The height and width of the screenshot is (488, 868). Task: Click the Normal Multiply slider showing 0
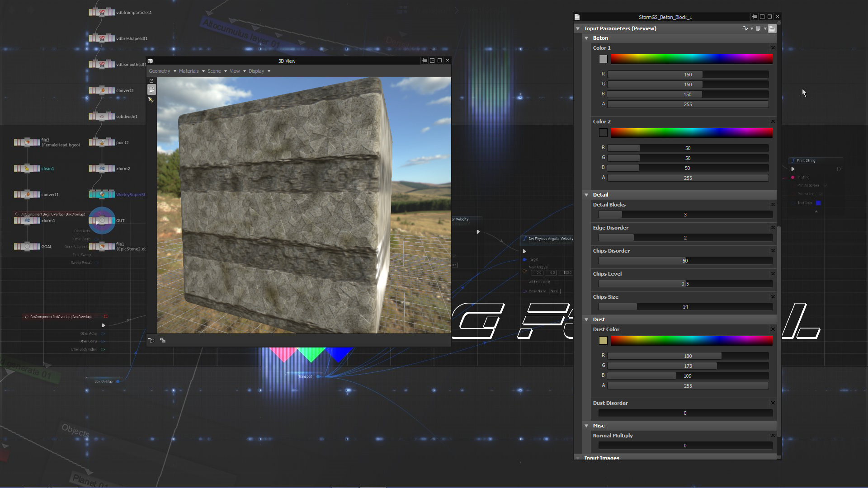point(685,446)
